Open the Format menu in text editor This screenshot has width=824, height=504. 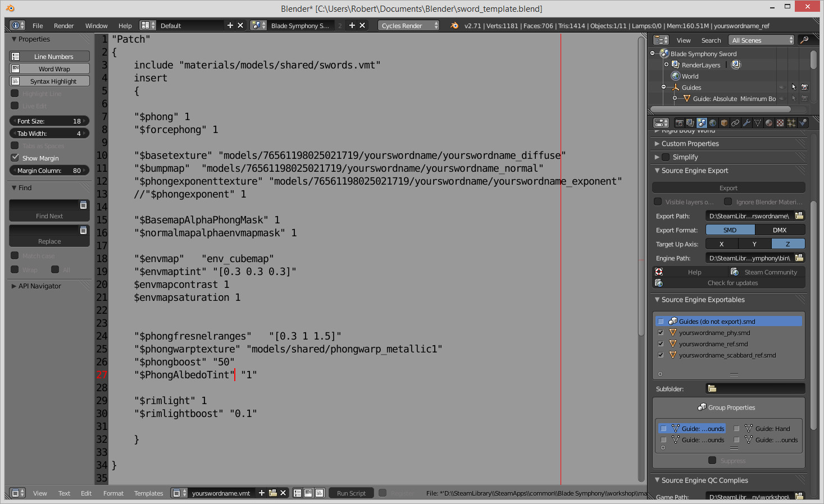(113, 493)
